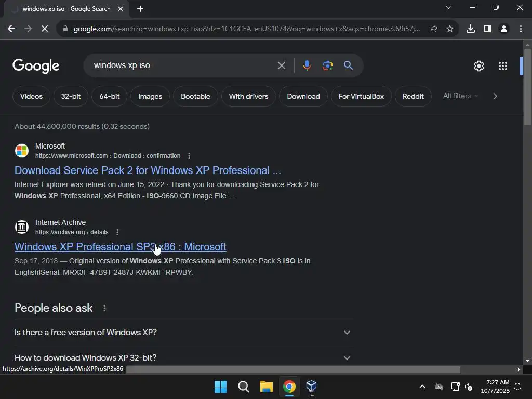
Task: Apply the Reddit filter chip
Action: [413, 96]
